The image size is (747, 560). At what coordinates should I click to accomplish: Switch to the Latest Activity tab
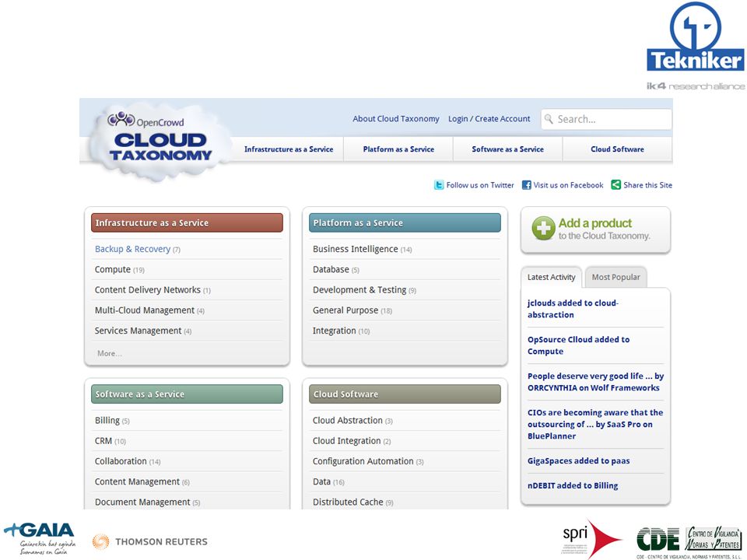tap(551, 277)
